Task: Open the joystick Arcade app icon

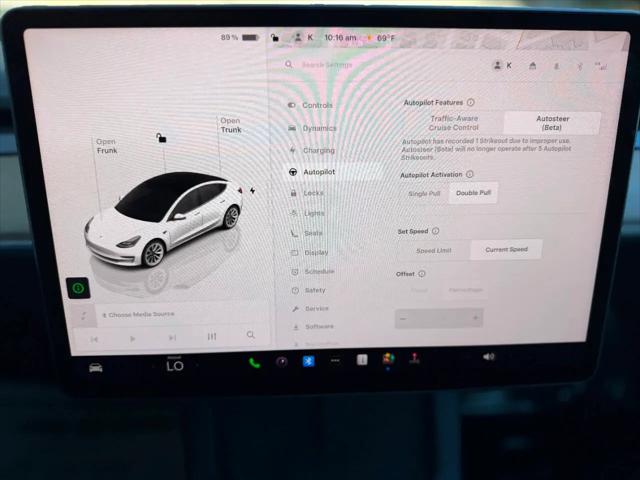Action: (414, 358)
